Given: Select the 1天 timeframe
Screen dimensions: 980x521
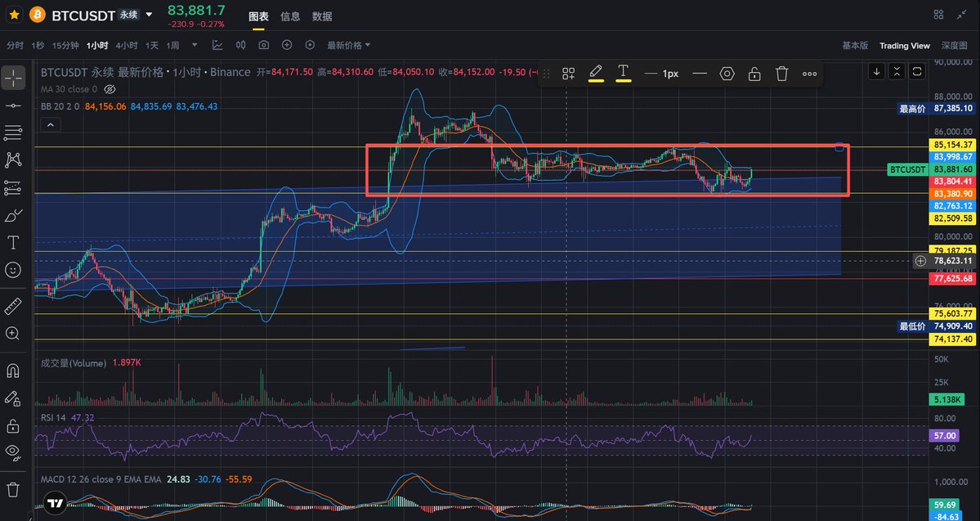Looking at the screenshot, I should tap(152, 45).
